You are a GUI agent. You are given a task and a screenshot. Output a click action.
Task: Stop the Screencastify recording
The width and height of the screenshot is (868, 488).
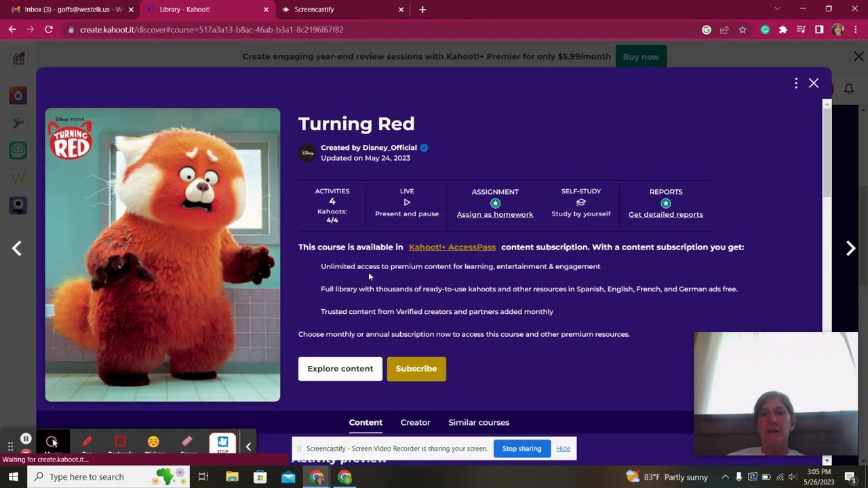click(222, 444)
